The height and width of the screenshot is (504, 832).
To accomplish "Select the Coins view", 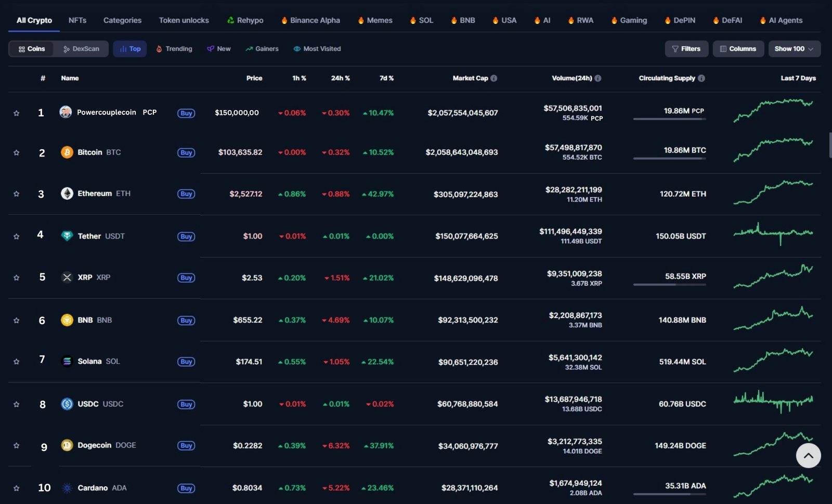I will 32,49.
